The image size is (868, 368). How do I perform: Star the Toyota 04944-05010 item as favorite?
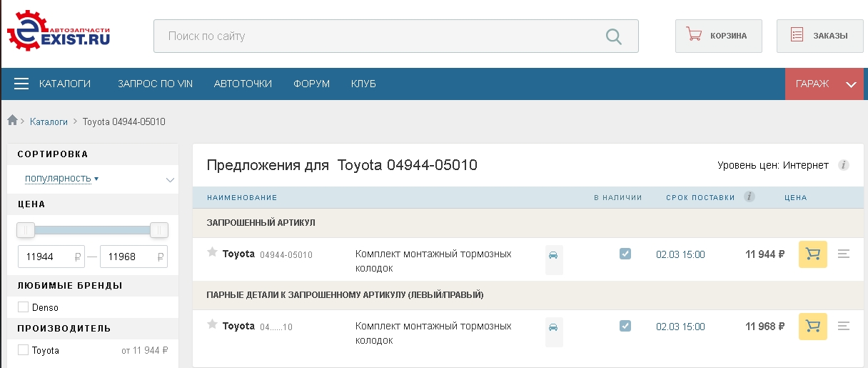(212, 252)
